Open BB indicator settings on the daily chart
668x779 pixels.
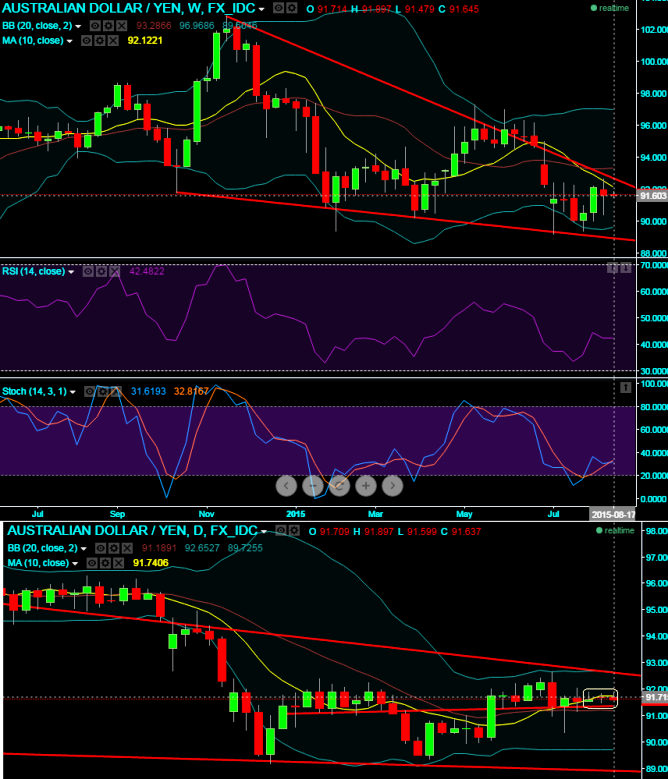click(x=114, y=548)
